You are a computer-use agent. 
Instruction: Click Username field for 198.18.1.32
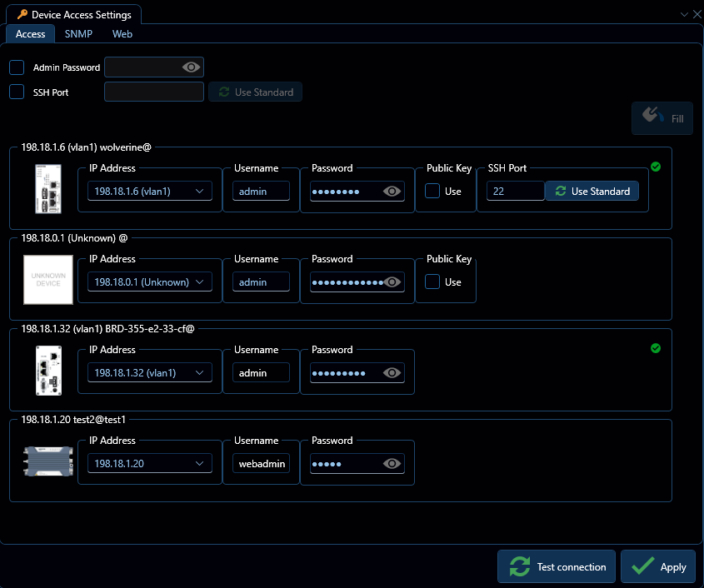261,372
